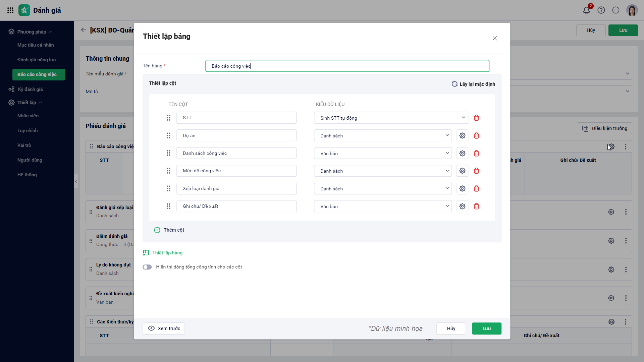
Task: Close the Thiết lập bảng dialog
Action: point(495,38)
